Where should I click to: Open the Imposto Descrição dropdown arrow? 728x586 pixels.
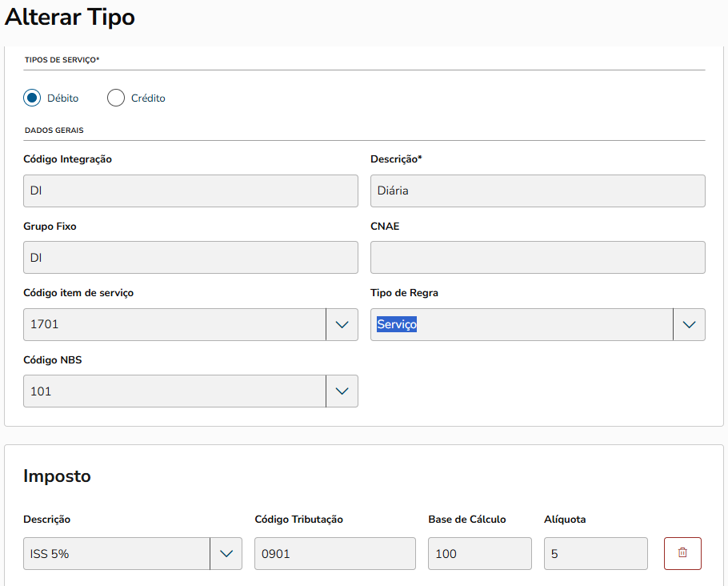click(x=226, y=553)
